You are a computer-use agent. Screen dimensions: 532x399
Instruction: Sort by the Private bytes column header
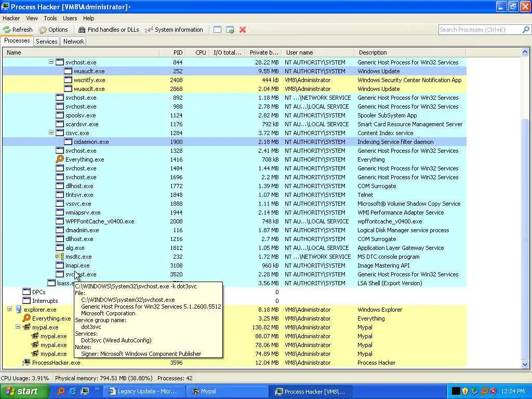[263, 52]
